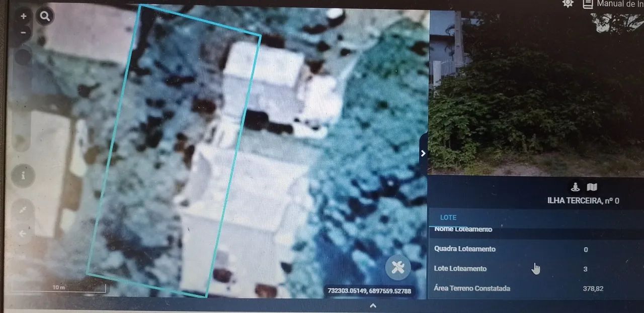Click the map icon above the address
Viewport: 644px width, 313px height.
pyautogui.click(x=592, y=187)
